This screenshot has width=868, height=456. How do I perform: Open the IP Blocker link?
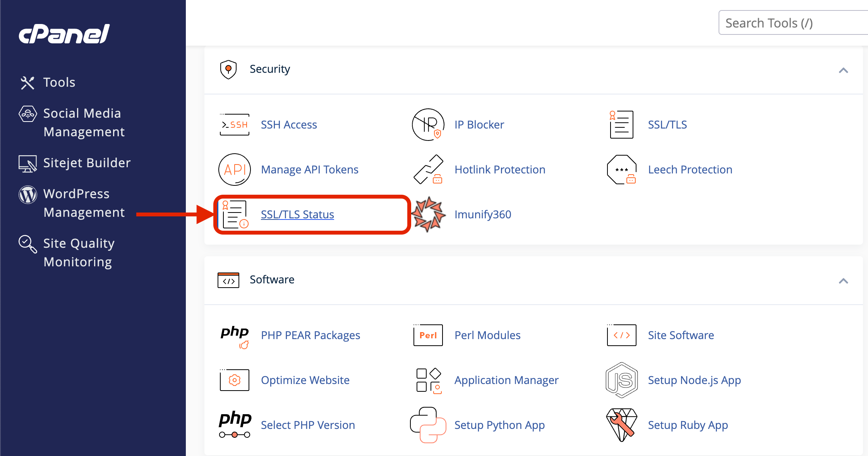[x=479, y=125]
